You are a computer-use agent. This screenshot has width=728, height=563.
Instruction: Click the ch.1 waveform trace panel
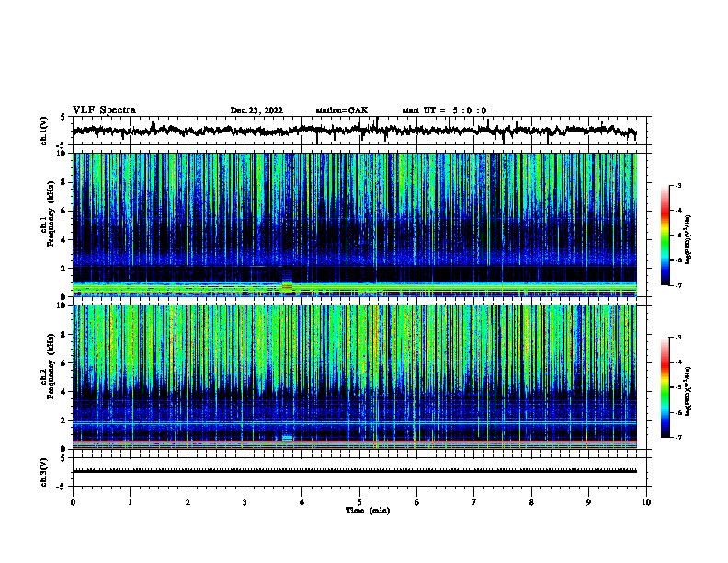tap(361, 131)
